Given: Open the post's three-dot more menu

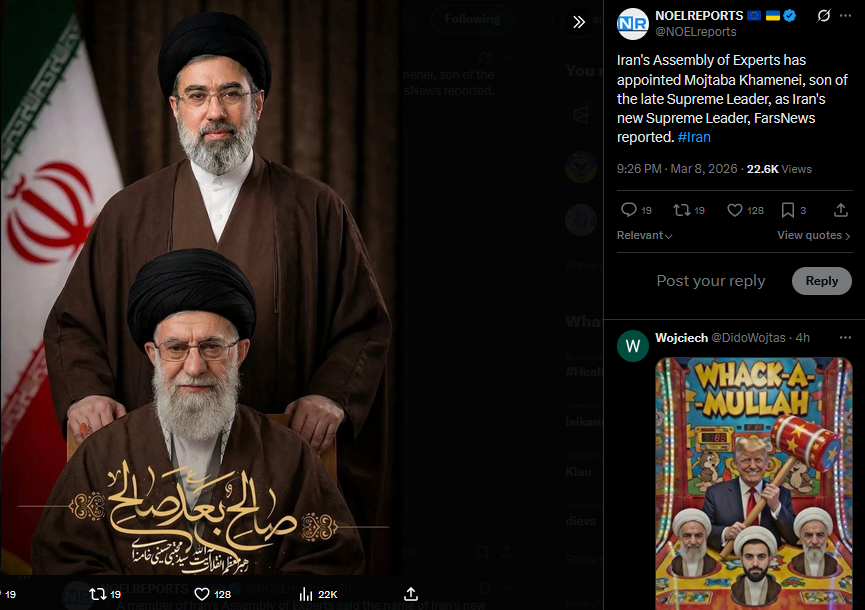Looking at the screenshot, I should (x=845, y=15).
